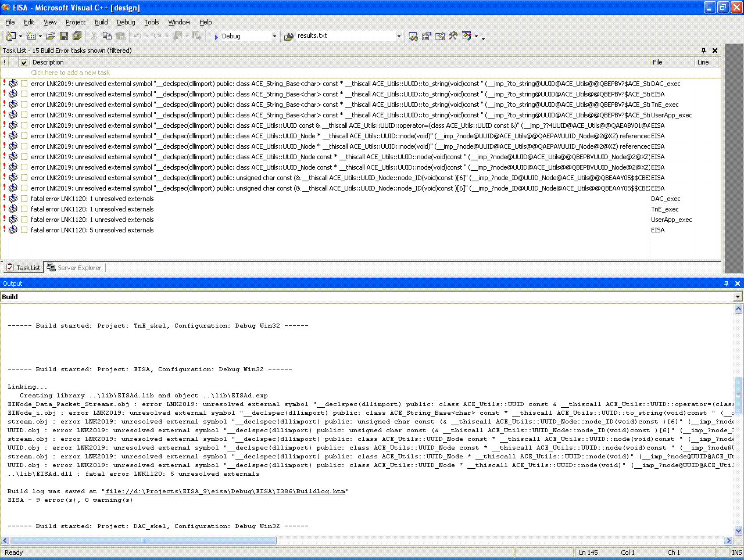Click the New Project toolbar icon
The image size is (744, 560).
coord(10,36)
